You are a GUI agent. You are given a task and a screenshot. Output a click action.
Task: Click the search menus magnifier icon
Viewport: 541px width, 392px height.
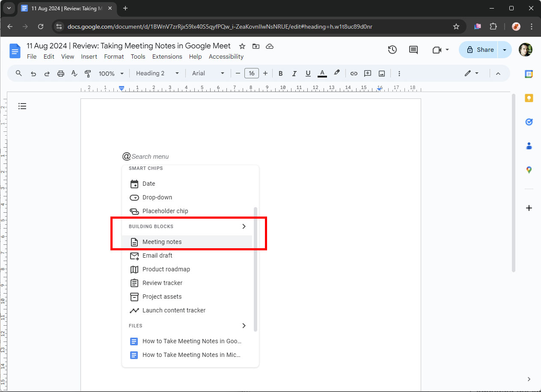pyautogui.click(x=19, y=73)
